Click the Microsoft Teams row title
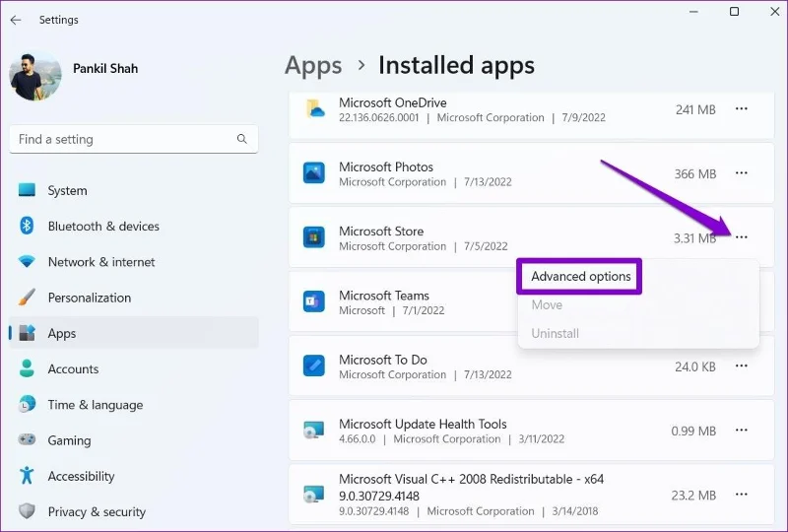The width and height of the screenshot is (788, 532). (384, 296)
